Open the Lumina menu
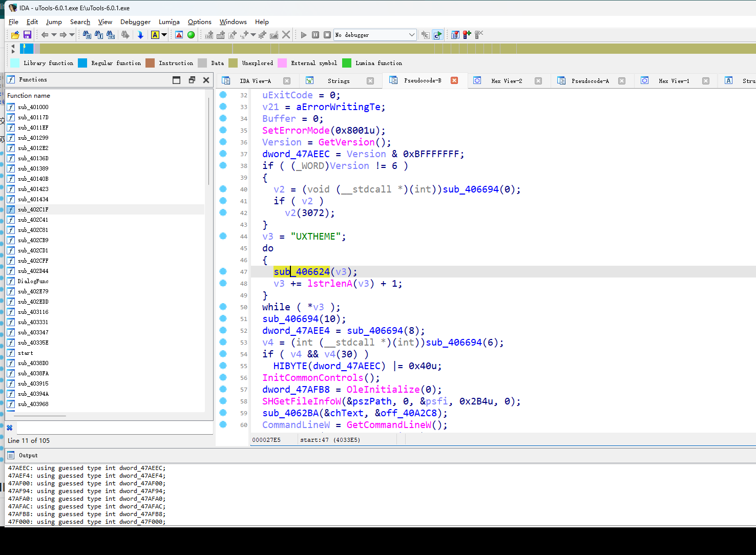Image resolution: width=756 pixels, height=555 pixels. 169,22
